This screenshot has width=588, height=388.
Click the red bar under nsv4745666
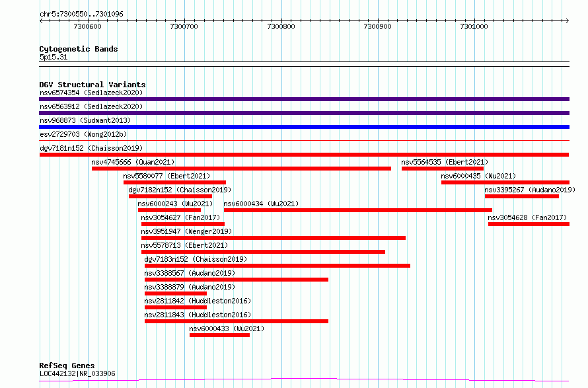coord(242,169)
